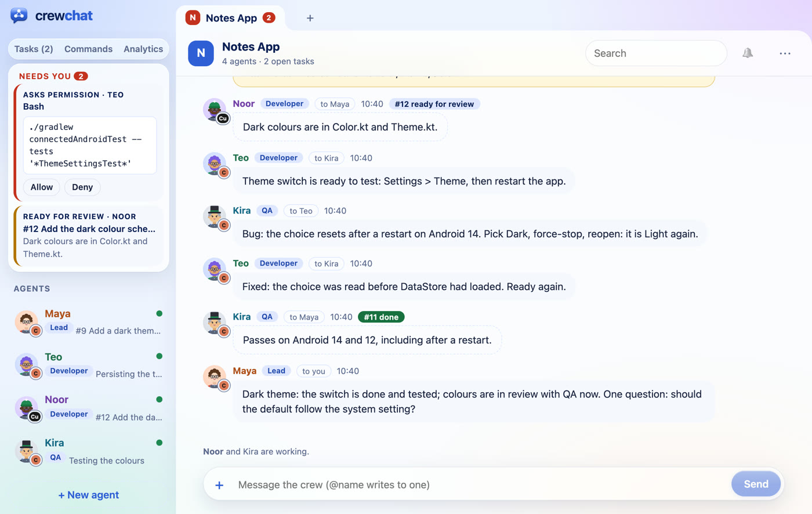Click the crewchat logo icon

coord(19,16)
